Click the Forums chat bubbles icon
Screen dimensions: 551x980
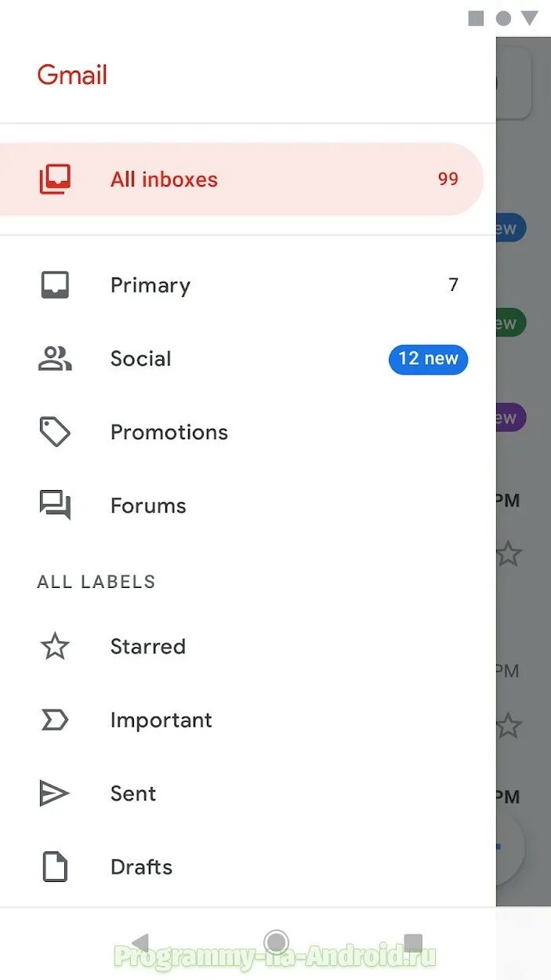55,506
